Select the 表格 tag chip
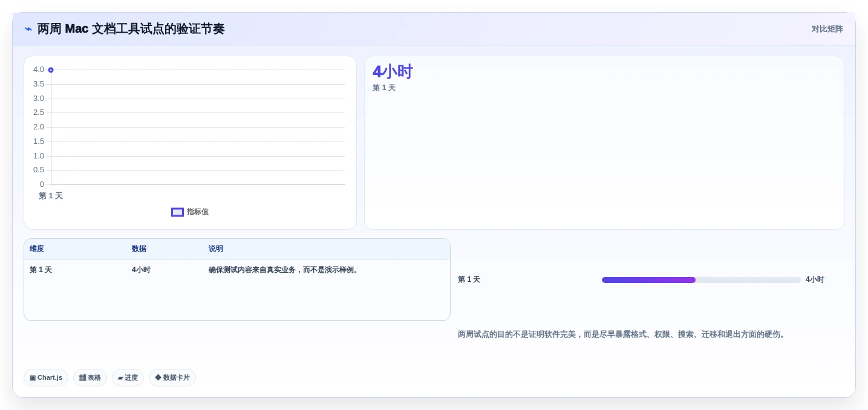Screen dimensions: 868x410 pos(90,378)
